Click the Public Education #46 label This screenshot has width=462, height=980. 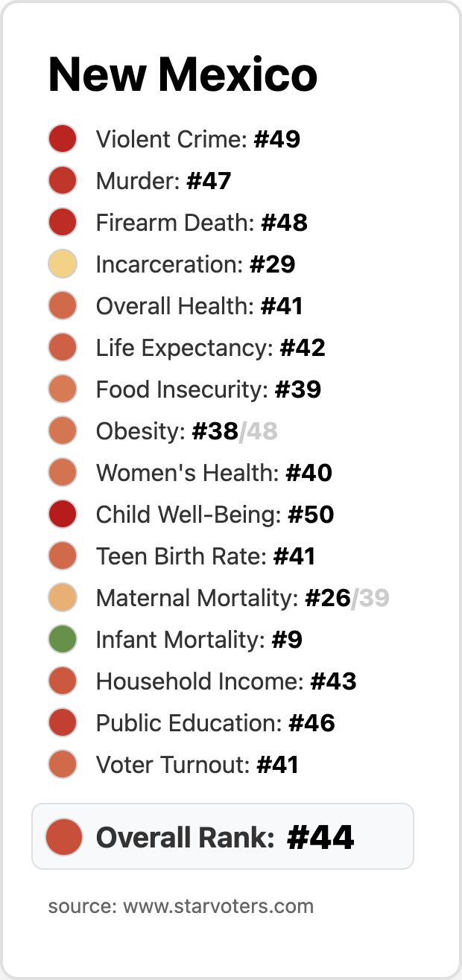click(215, 723)
